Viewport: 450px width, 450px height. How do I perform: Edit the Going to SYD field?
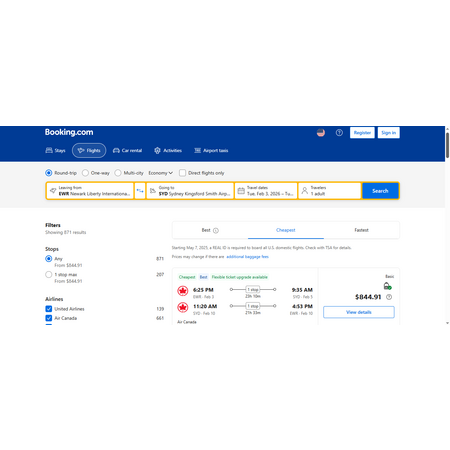pyautogui.click(x=190, y=191)
